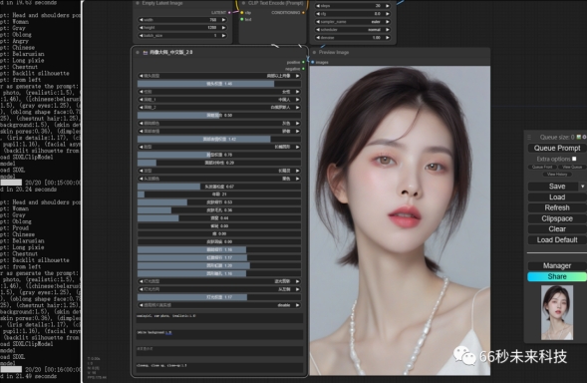The width and height of the screenshot is (588, 384).
Task: Click the LATENT output connector
Action: (229, 12)
